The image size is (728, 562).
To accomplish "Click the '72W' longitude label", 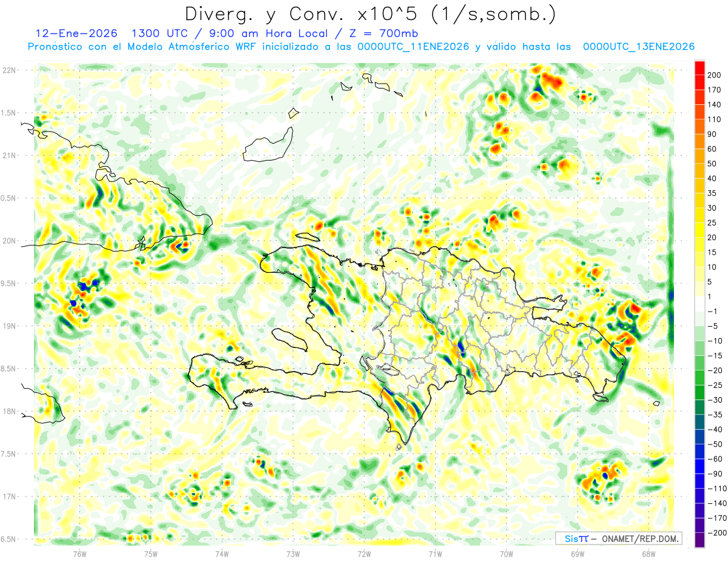I will point(364,554).
